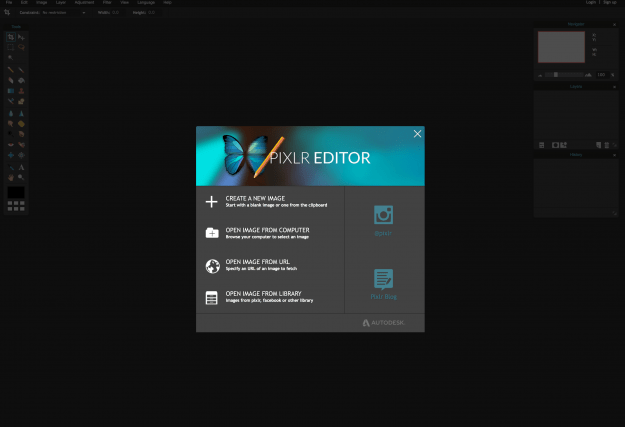
Task: Click the Navigator zoom slider
Action: click(564, 75)
